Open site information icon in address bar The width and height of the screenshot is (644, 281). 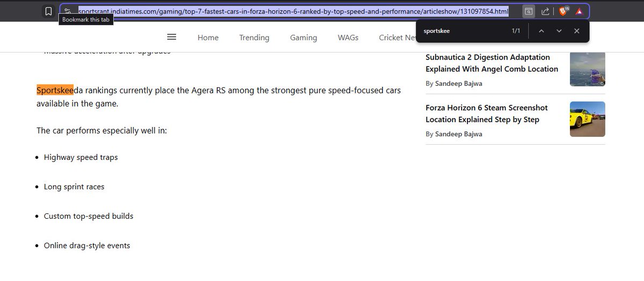coord(68,11)
